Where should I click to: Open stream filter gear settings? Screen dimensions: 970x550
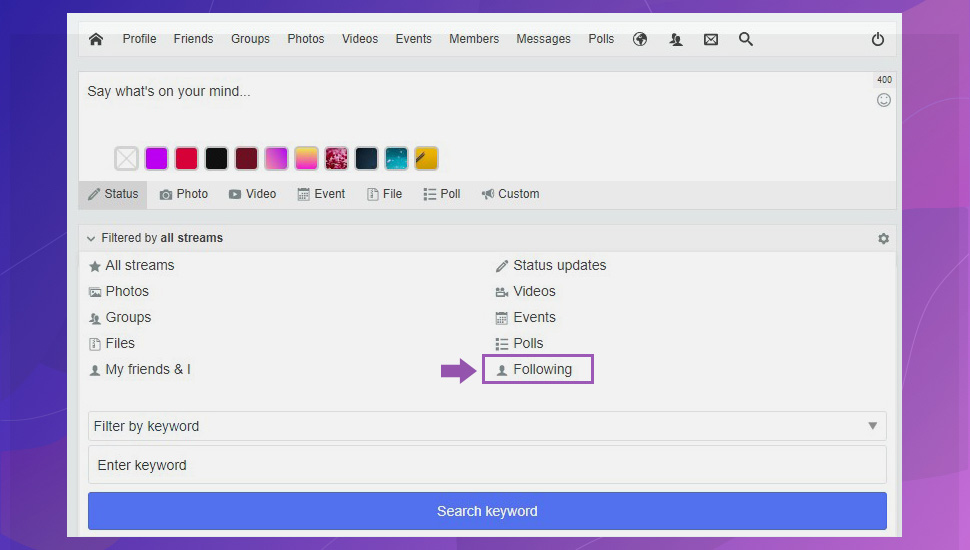coord(883,238)
